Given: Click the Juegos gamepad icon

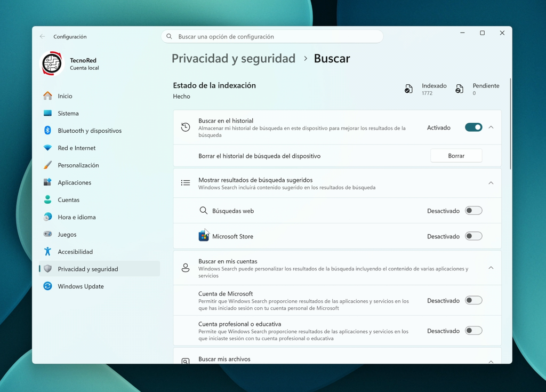Looking at the screenshot, I should [x=47, y=234].
